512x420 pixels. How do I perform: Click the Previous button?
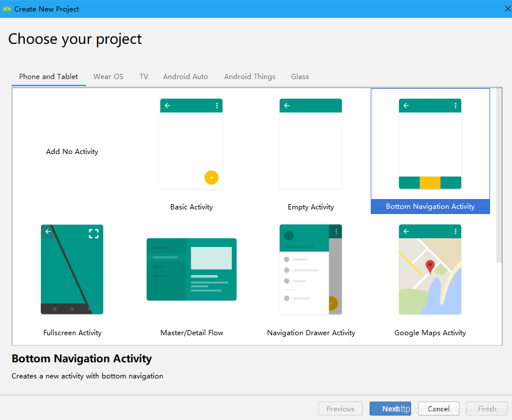coord(340,408)
